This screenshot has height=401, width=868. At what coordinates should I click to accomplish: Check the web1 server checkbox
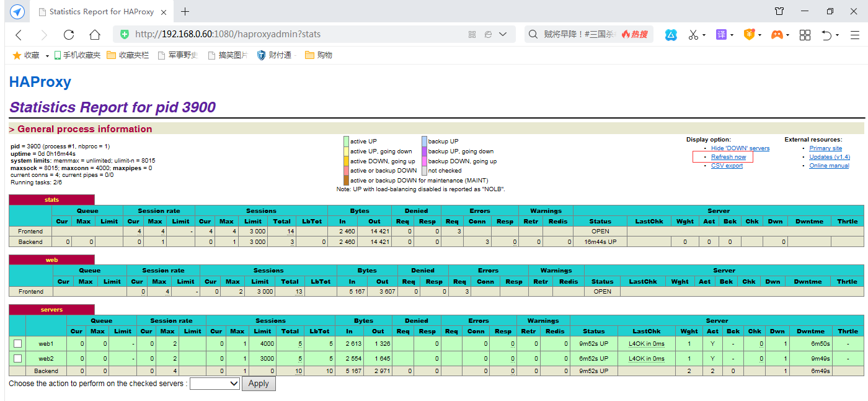tap(17, 343)
